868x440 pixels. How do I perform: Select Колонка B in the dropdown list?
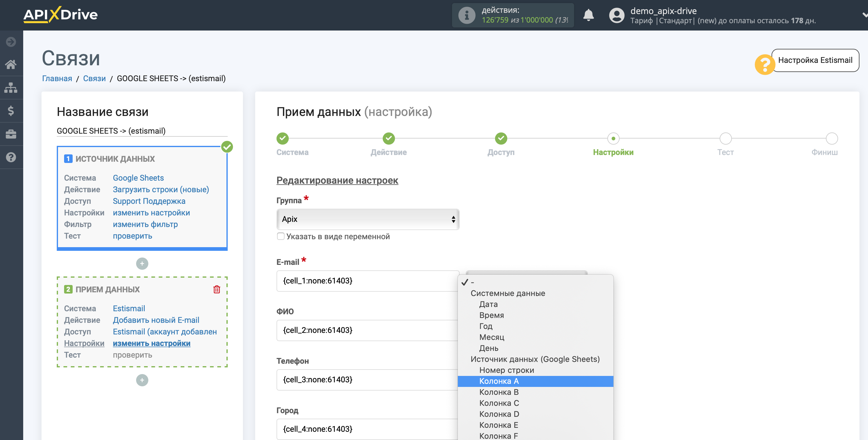(x=535, y=392)
